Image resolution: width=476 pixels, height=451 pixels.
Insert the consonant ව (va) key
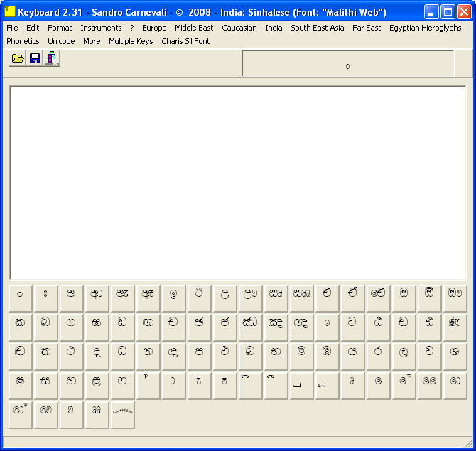point(429,357)
